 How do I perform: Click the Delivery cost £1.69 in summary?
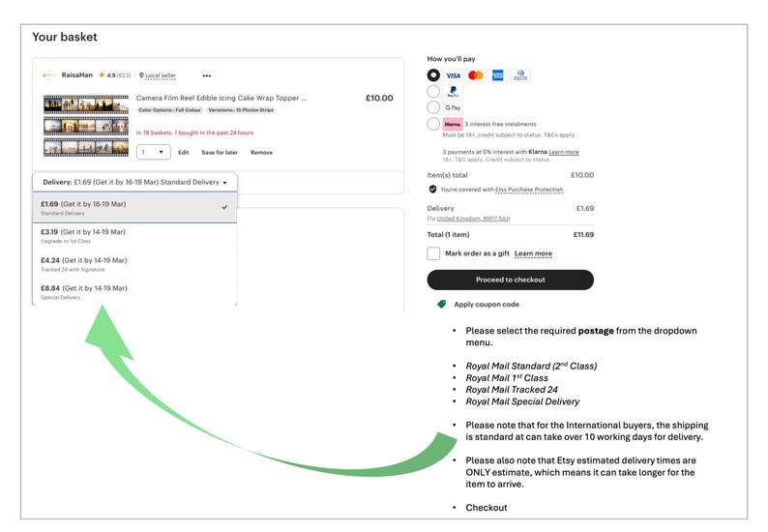pos(585,208)
